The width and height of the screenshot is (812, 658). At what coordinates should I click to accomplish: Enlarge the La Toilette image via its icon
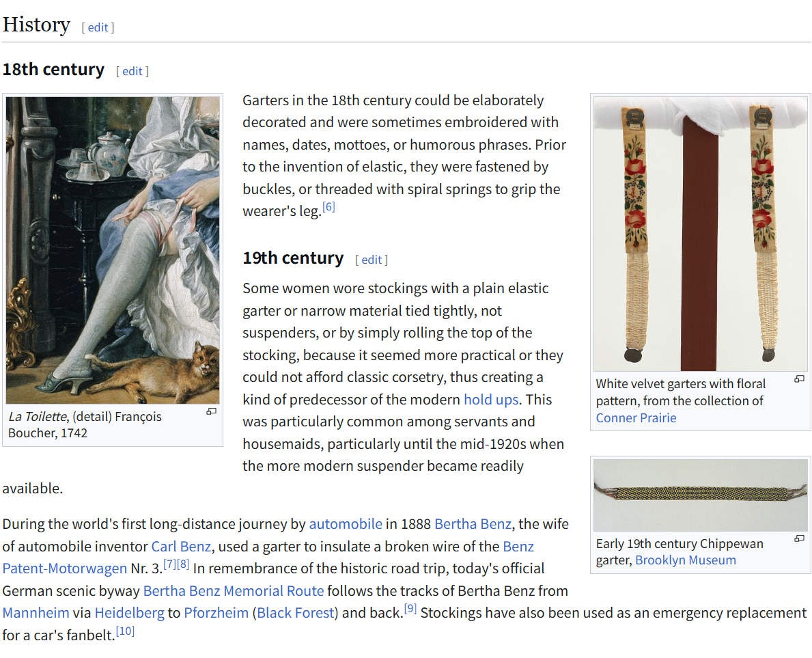coord(212,411)
